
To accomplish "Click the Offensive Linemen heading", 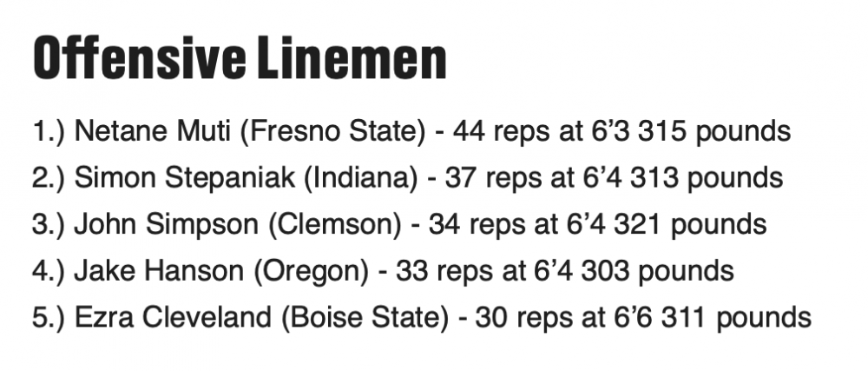I will click(x=240, y=58).
